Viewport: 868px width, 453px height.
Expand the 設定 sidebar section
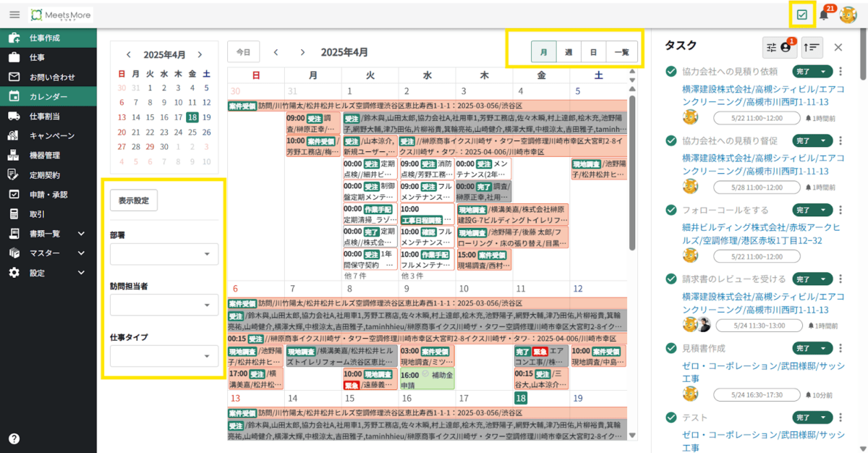82,273
